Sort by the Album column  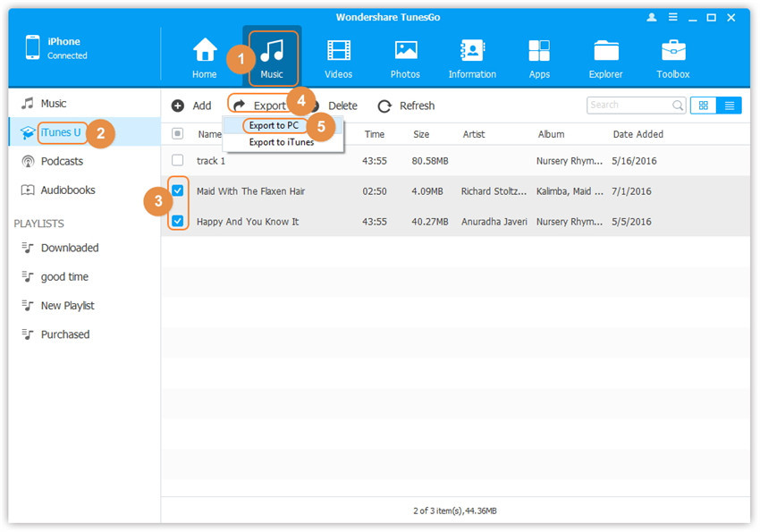point(551,134)
